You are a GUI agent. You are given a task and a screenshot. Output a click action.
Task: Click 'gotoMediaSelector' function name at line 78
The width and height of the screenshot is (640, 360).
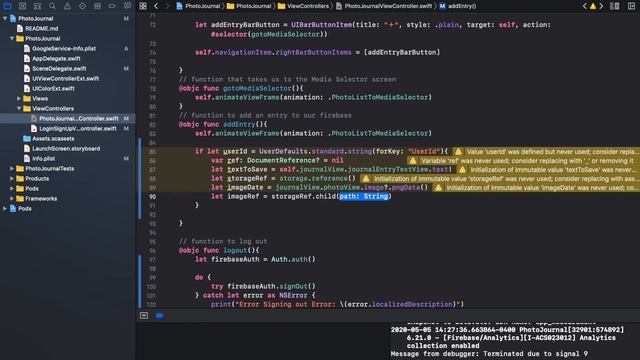pos(257,88)
